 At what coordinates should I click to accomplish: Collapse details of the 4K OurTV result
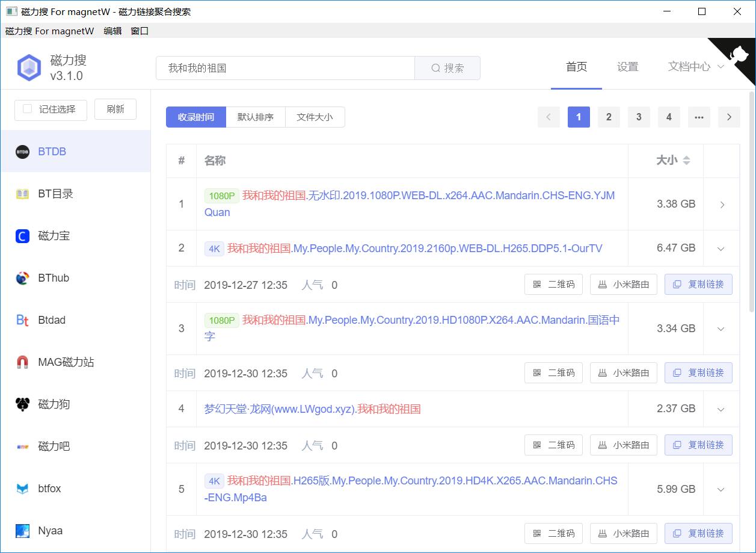click(720, 248)
